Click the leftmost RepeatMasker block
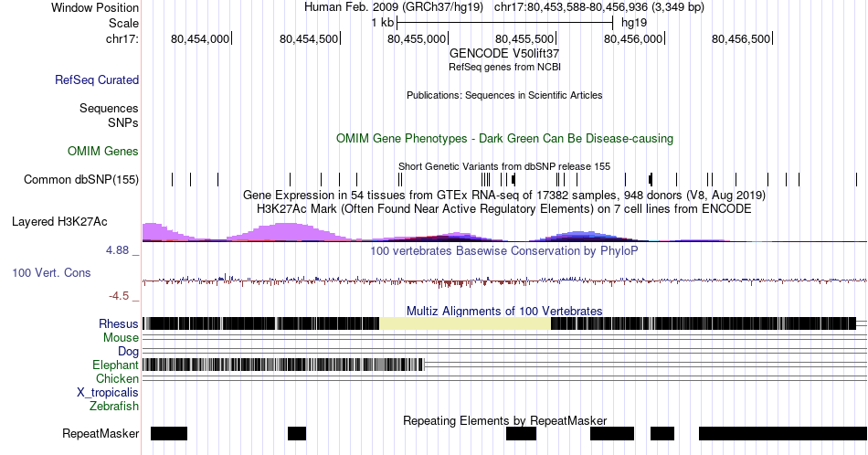Image resolution: width=868 pixels, height=455 pixels. 169,433
